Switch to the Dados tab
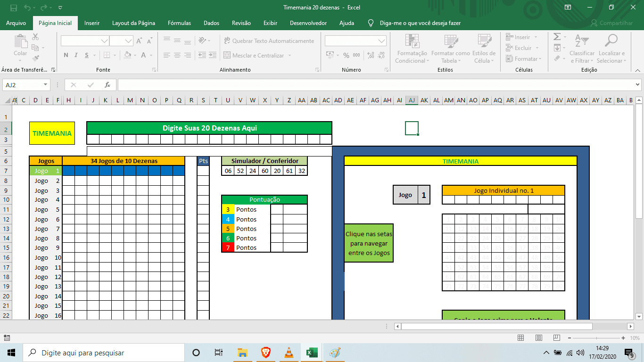The width and height of the screenshot is (644, 362). pos(212,23)
